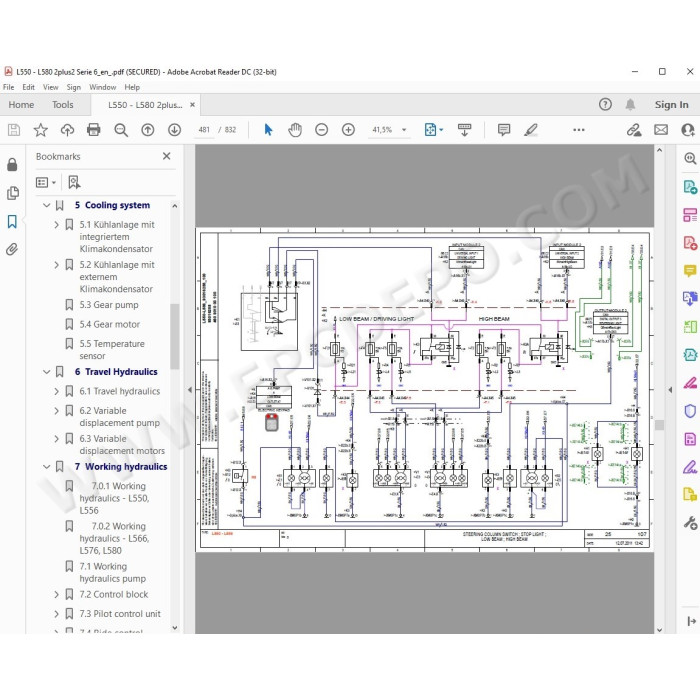The image size is (700, 700).
Task: Switch to Home tab
Action: (21, 104)
